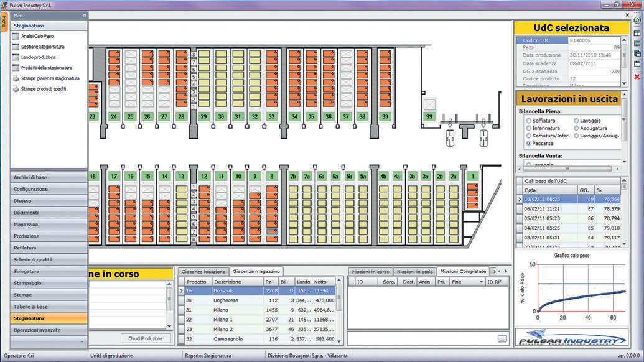Open the vertical Menu side tab
The width and height of the screenshot is (644, 362).
coord(4,22)
